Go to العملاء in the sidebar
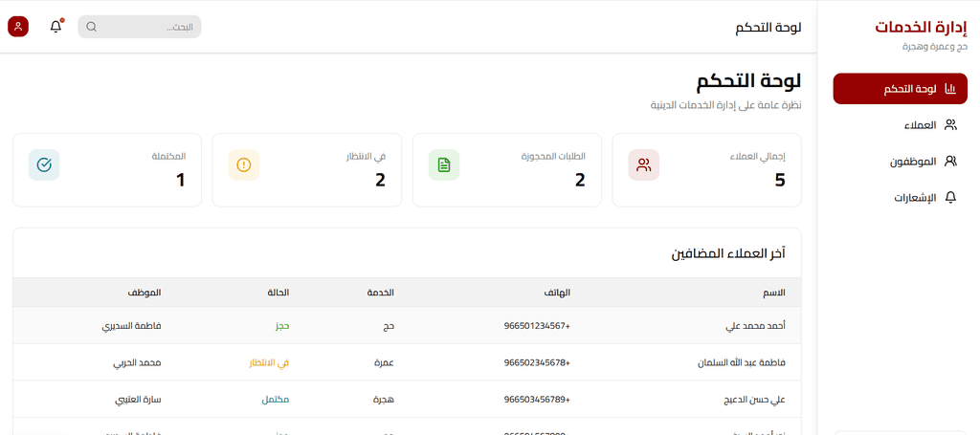 point(900,125)
